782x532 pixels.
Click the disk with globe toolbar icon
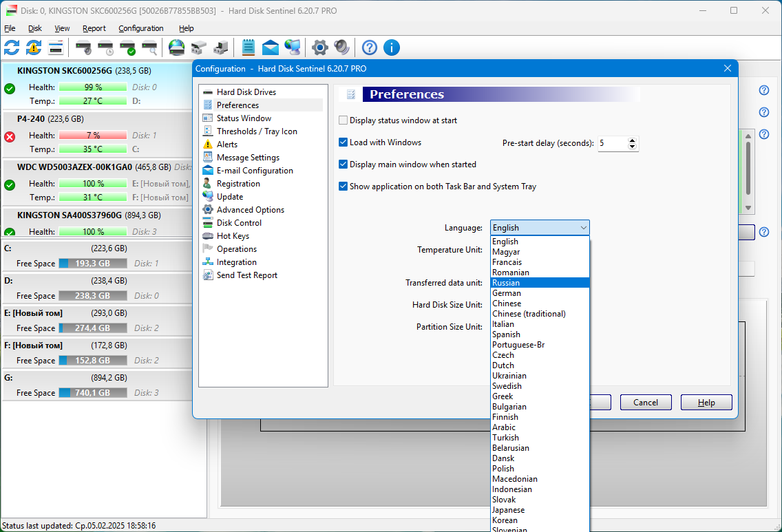[x=177, y=47]
